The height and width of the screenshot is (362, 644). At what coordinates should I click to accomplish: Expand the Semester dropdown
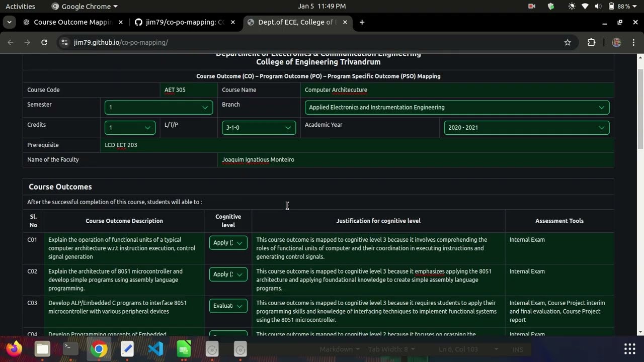click(x=158, y=107)
